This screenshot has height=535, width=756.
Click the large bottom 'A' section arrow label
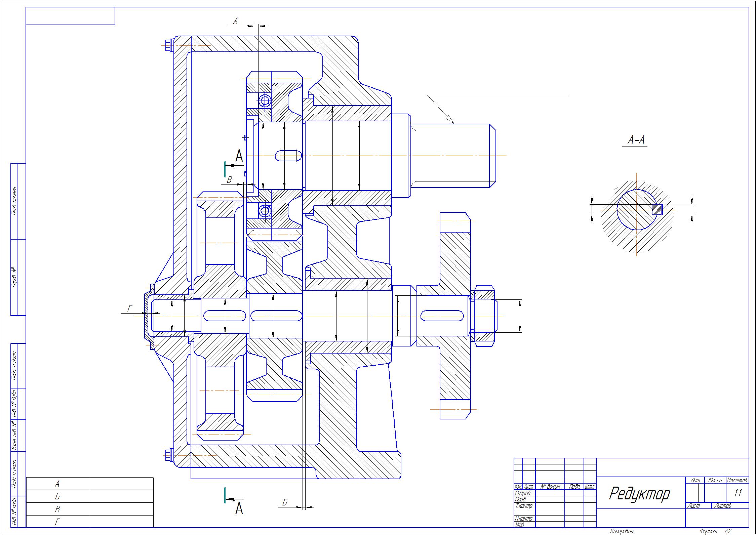(x=239, y=508)
